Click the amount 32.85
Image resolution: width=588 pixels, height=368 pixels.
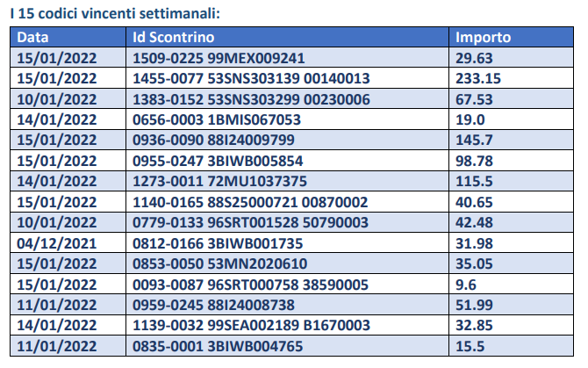point(475,326)
